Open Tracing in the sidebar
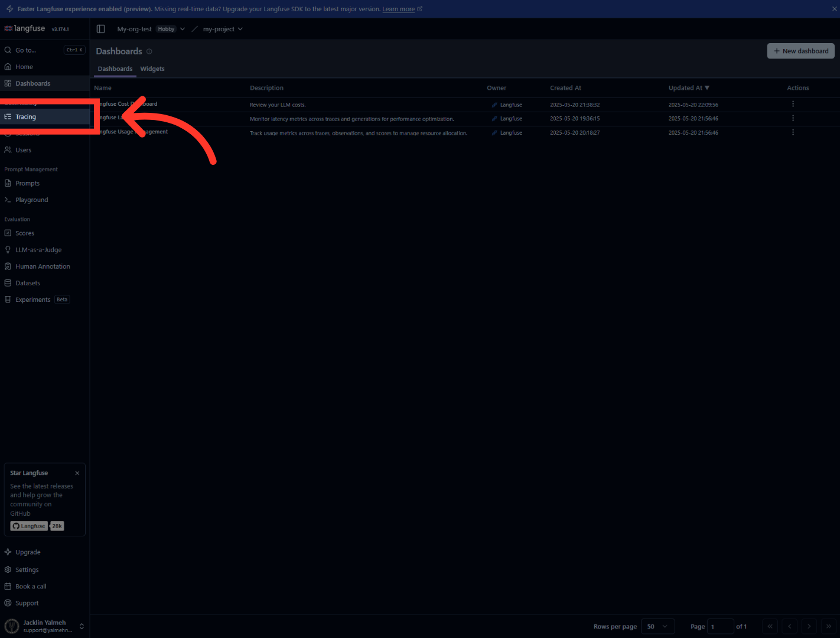The height and width of the screenshot is (638, 840). [45, 117]
